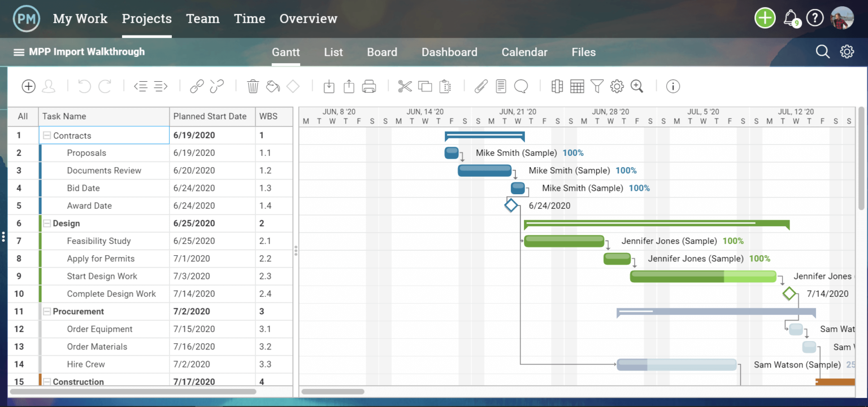Click the green add new button
This screenshot has width=868, height=407.
(765, 19)
